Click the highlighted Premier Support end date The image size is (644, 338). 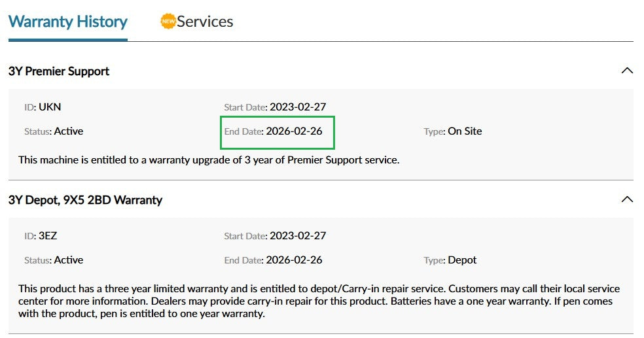tap(294, 131)
